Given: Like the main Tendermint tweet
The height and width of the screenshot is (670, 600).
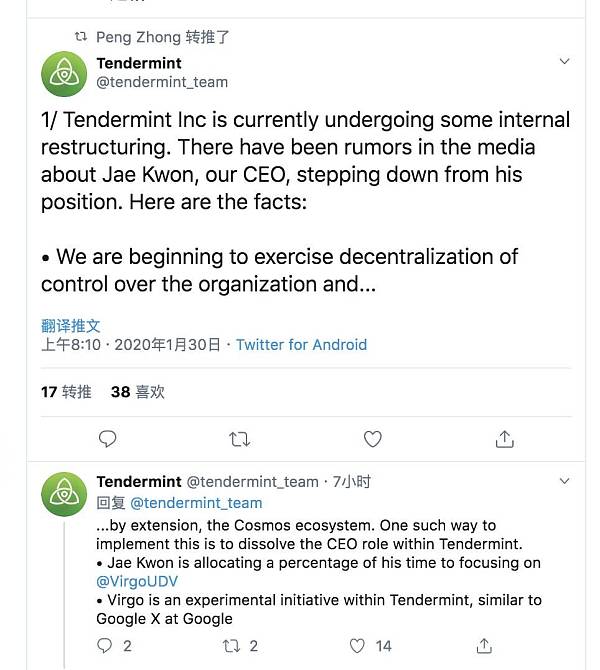Looking at the screenshot, I should (372, 439).
